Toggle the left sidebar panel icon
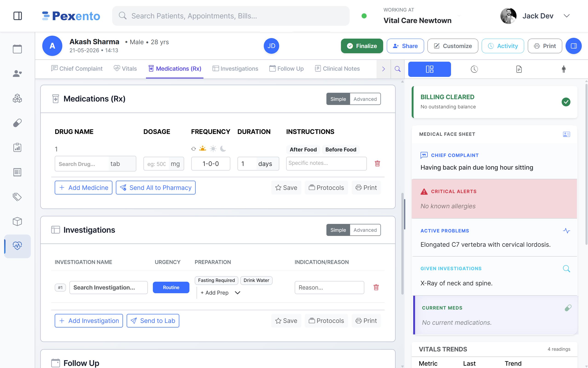The width and height of the screenshot is (588, 368). (17, 16)
